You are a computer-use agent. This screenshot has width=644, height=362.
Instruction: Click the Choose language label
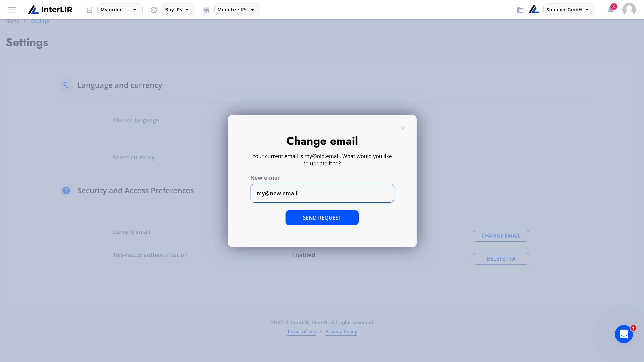point(136,120)
